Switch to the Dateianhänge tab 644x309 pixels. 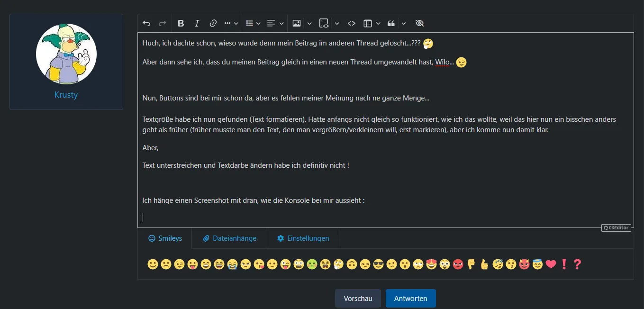pos(229,238)
